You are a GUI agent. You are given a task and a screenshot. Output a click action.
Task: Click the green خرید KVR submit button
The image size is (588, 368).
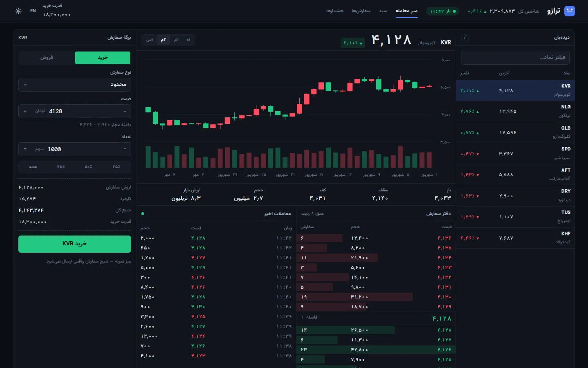75,244
